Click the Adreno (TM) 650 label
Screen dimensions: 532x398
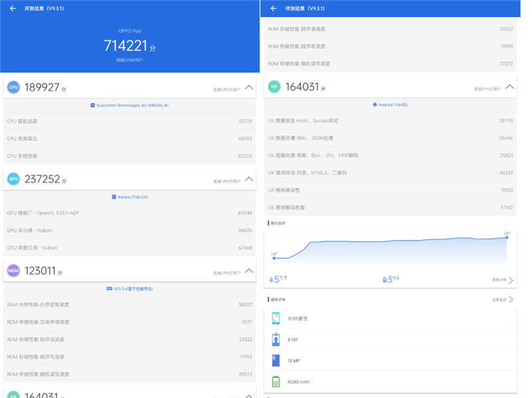(132, 197)
